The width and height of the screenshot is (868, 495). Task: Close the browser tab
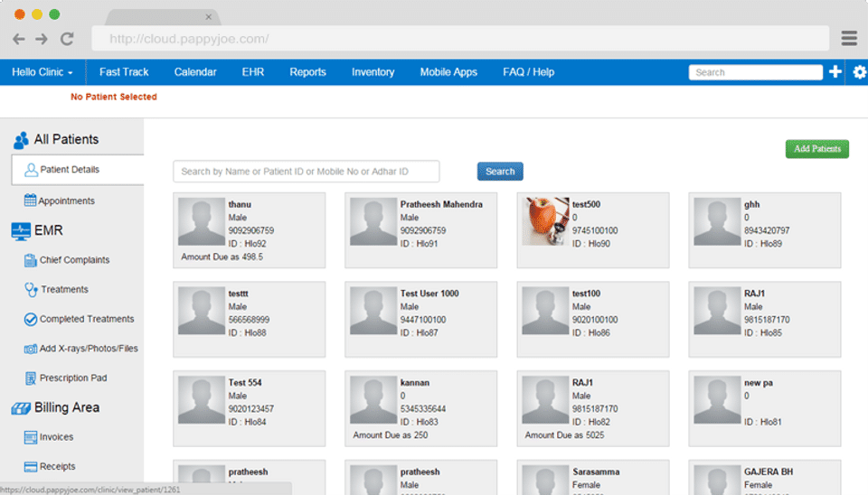coord(209,17)
